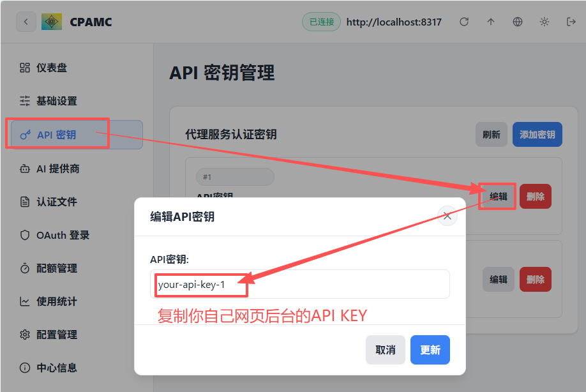Toggle the sun theme icon
The width and height of the screenshot is (586, 392).
click(x=545, y=22)
